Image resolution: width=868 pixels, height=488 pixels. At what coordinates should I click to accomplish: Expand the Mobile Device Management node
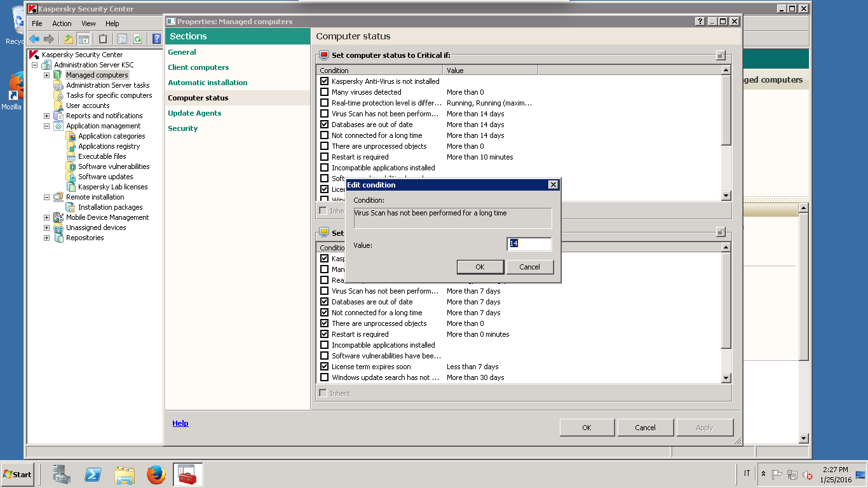click(x=46, y=217)
